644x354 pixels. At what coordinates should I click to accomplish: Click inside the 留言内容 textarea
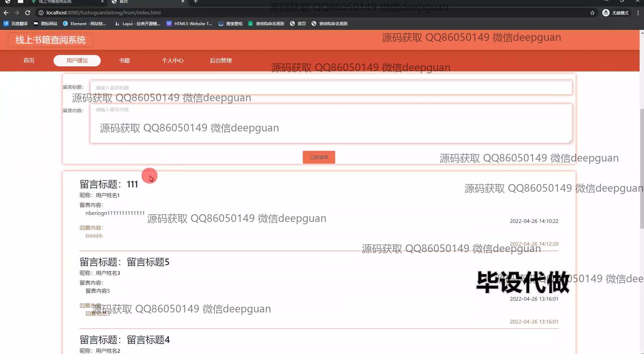click(x=331, y=123)
